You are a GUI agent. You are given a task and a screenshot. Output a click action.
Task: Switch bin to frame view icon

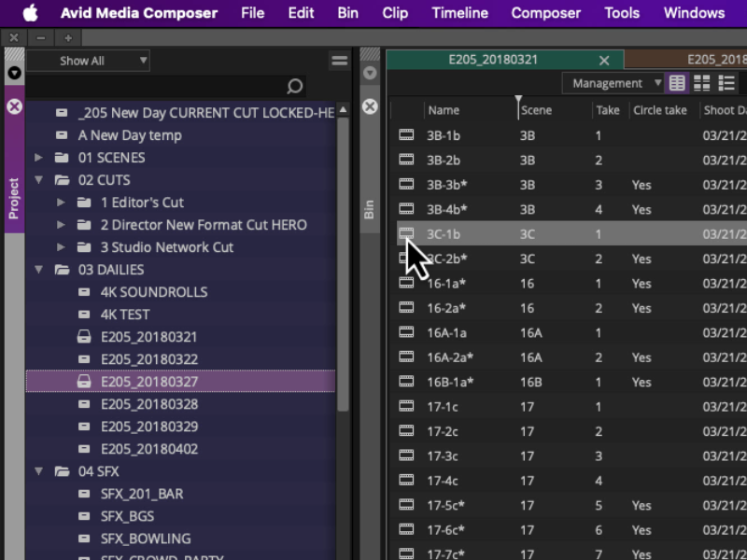coord(702,83)
